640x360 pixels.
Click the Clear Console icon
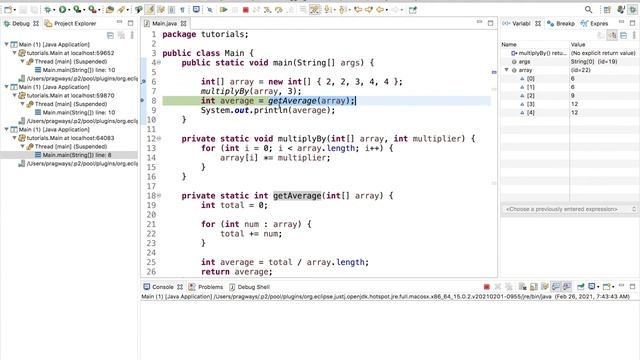tap(522, 287)
